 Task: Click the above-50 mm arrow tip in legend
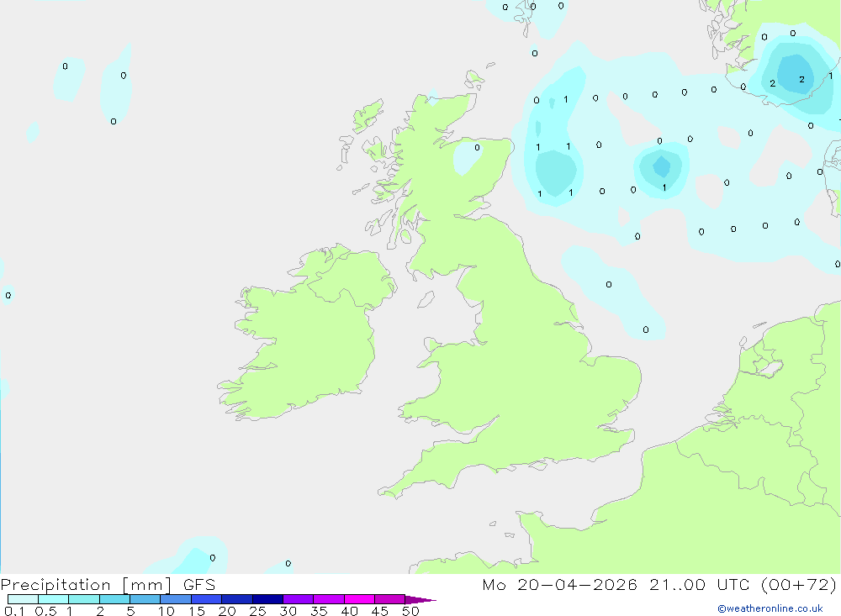pos(420,600)
